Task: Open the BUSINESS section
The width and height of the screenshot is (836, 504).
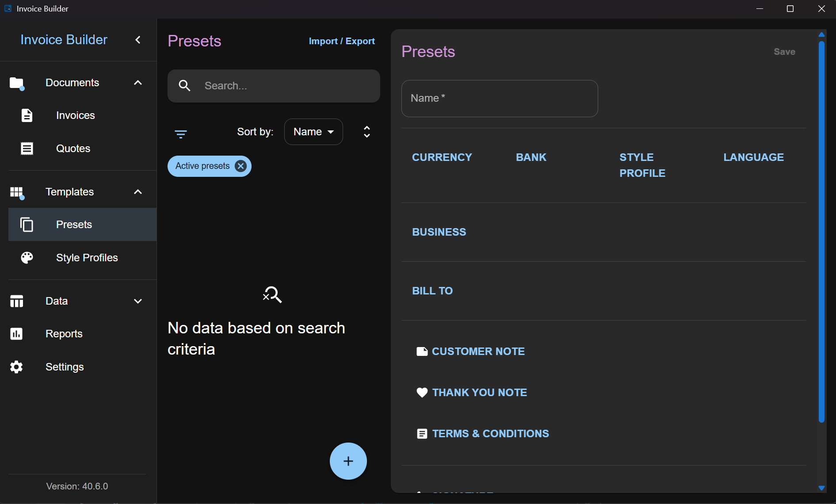Action: (x=439, y=232)
